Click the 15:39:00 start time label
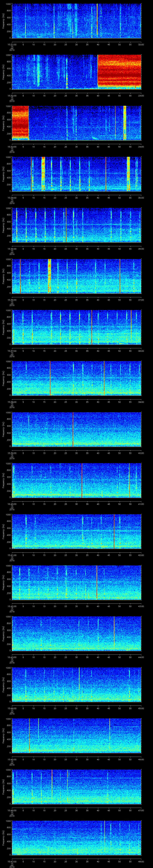This screenshot has height=868, width=153. (12, 453)
